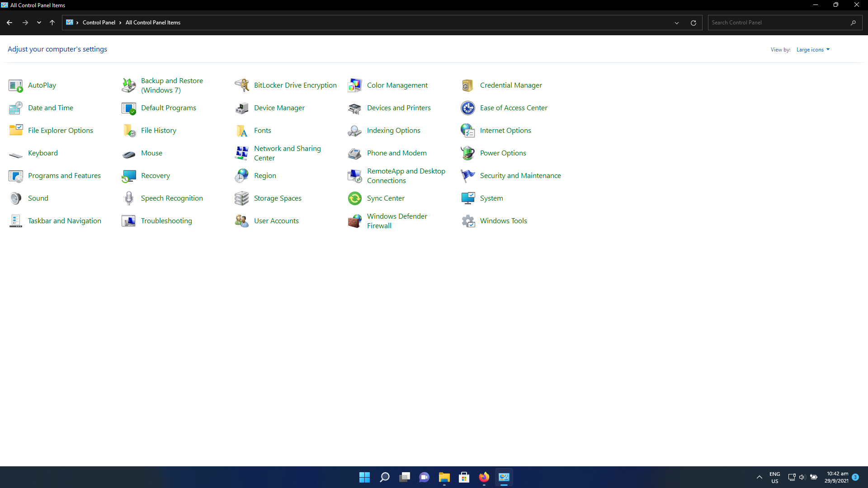Click the Speech Recognition microphone icon
Image resolution: width=868 pixels, height=488 pixels.
point(129,198)
